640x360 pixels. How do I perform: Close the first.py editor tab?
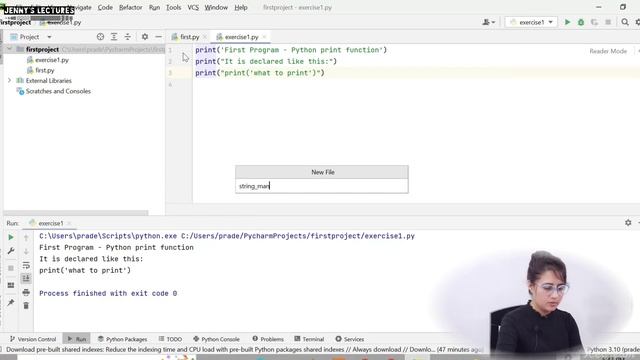pyautogui.click(x=205, y=37)
